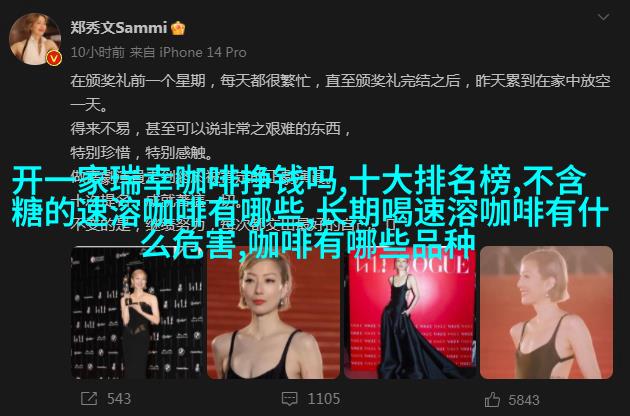Viewport: 630px width, 416px height.
Task: Click the crown membership icon
Action: point(178,28)
